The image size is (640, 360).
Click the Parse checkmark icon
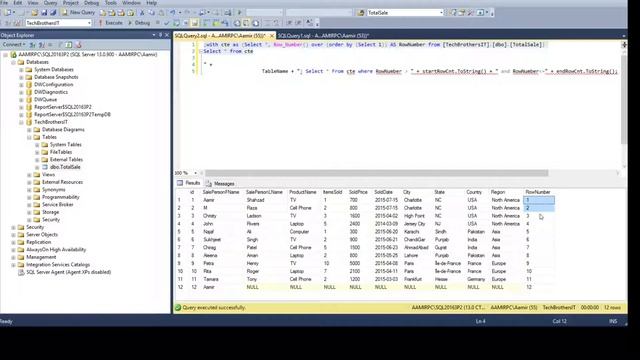click(167, 23)
